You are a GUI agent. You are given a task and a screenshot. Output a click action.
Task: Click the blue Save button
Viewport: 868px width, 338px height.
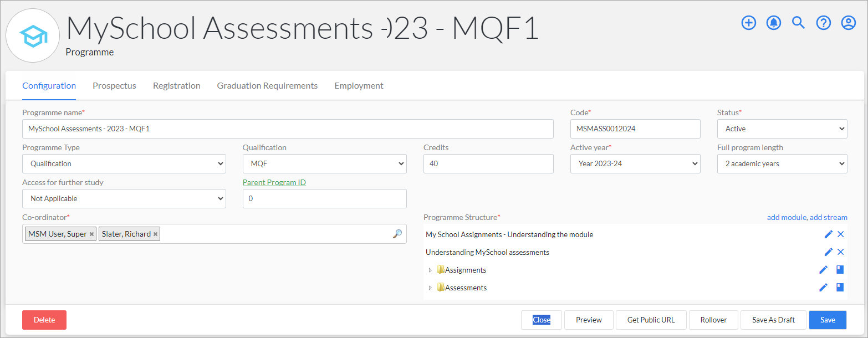828,320
